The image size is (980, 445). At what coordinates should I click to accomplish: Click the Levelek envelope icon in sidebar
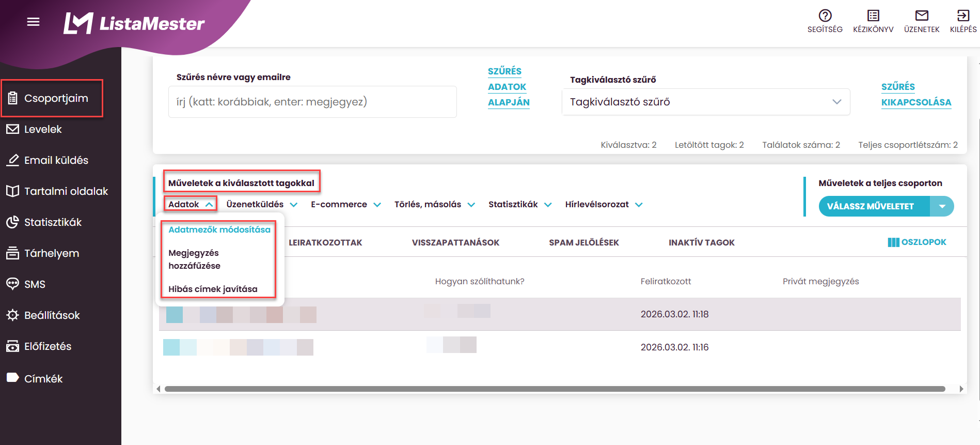pyautogui.click(x=13, y=129)
